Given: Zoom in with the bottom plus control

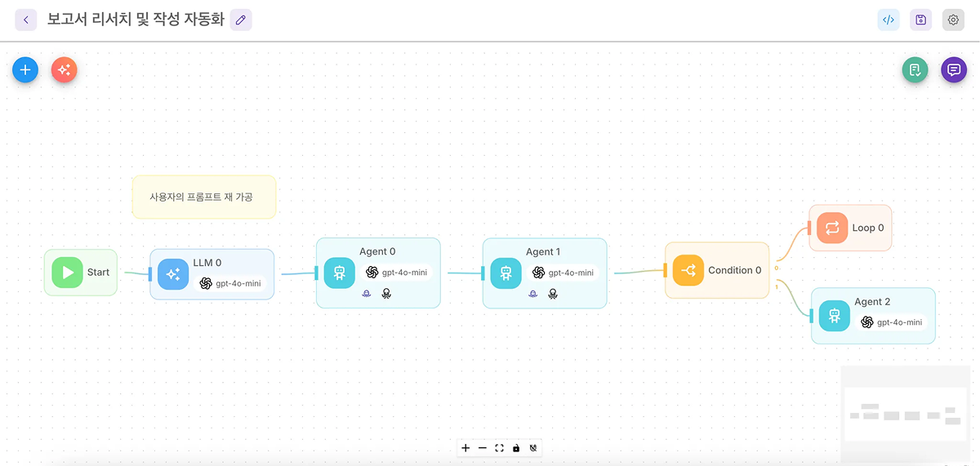Looking at the screenshot, I should [465, 448].
